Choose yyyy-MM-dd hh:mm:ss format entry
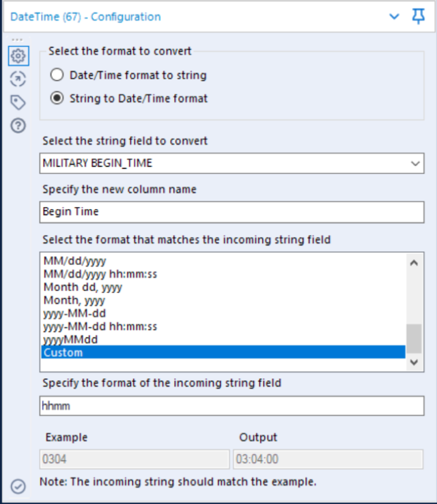 coord(223,326)
